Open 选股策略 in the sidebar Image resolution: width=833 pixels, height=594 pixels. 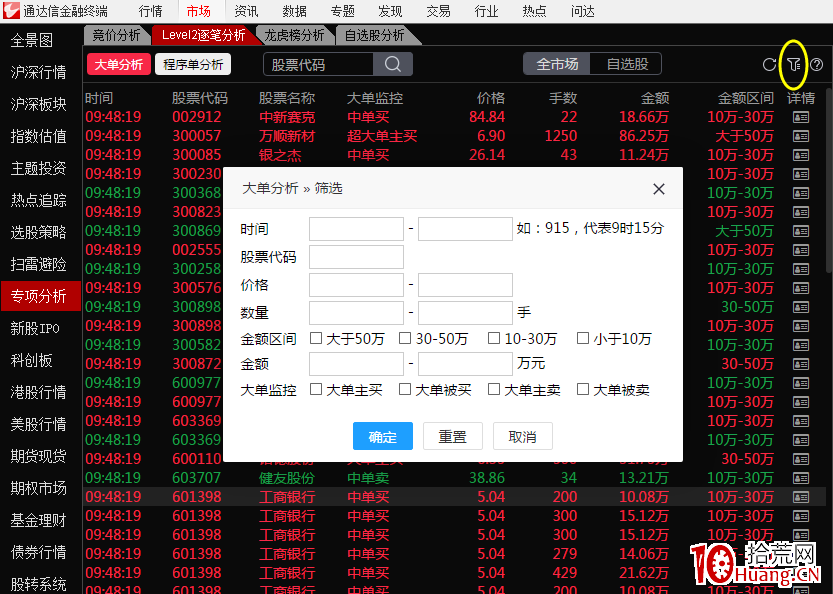(38, 232)
